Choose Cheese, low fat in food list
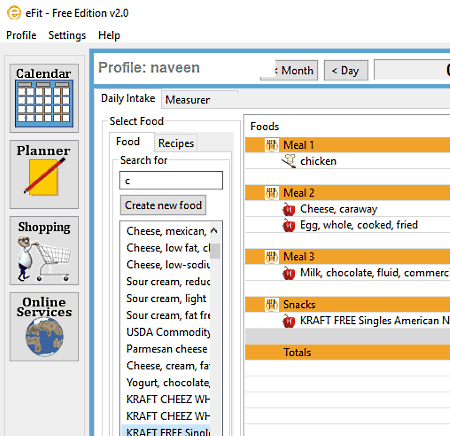Viewport: 450px width, 436px height. pyautogui.click(x=166, y=248)
